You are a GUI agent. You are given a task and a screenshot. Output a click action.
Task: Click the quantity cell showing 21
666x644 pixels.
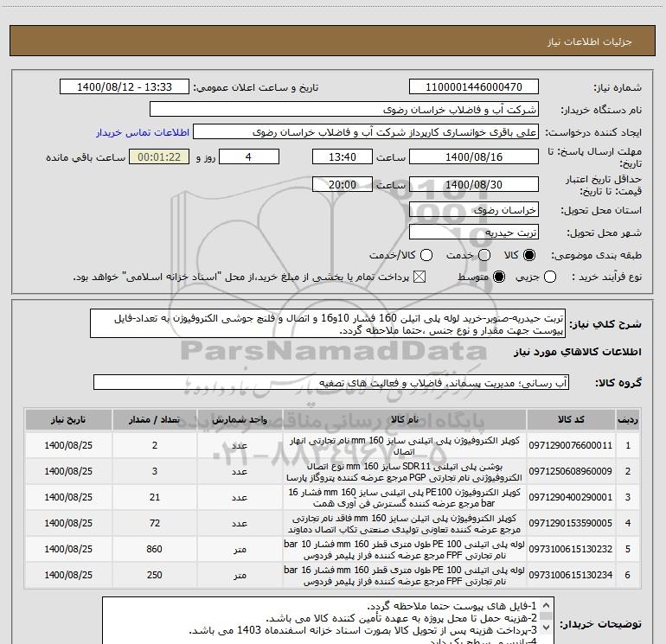click(x=155, y=497)
